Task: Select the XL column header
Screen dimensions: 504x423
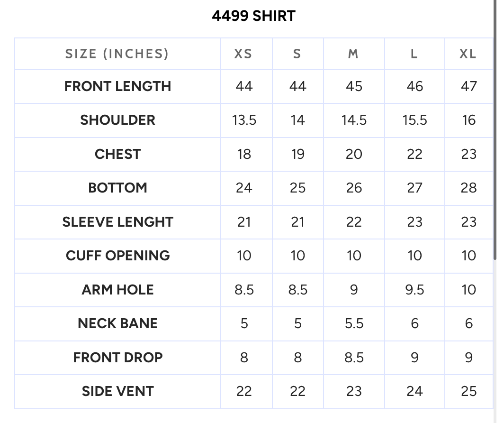Action: pyautogui.click(x=468, y=54)
